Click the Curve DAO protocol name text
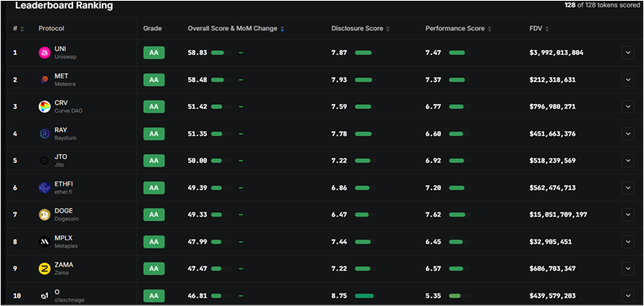644x306 pixels. (x=68, y=112)
